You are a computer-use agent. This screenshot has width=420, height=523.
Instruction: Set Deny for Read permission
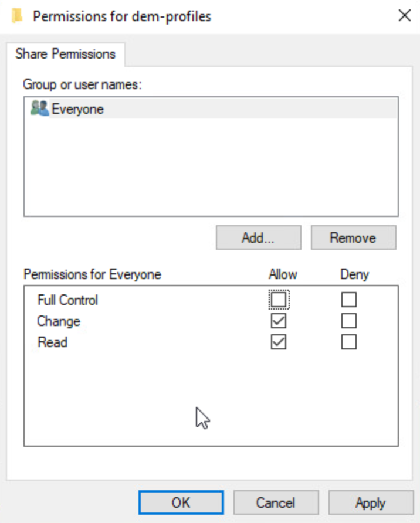pyautogui.click(x=349, y=342)
